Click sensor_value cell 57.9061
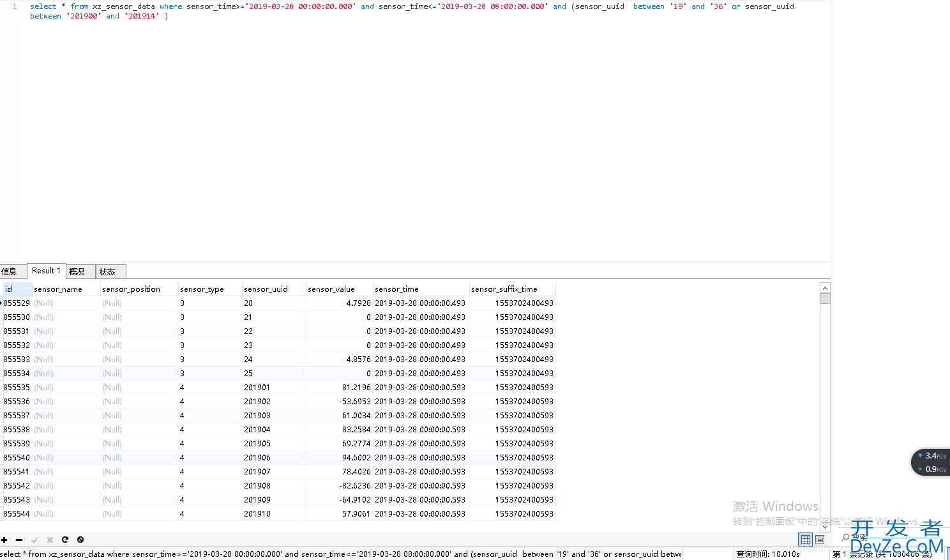The image size is (950, 560). tap(340, 513)
